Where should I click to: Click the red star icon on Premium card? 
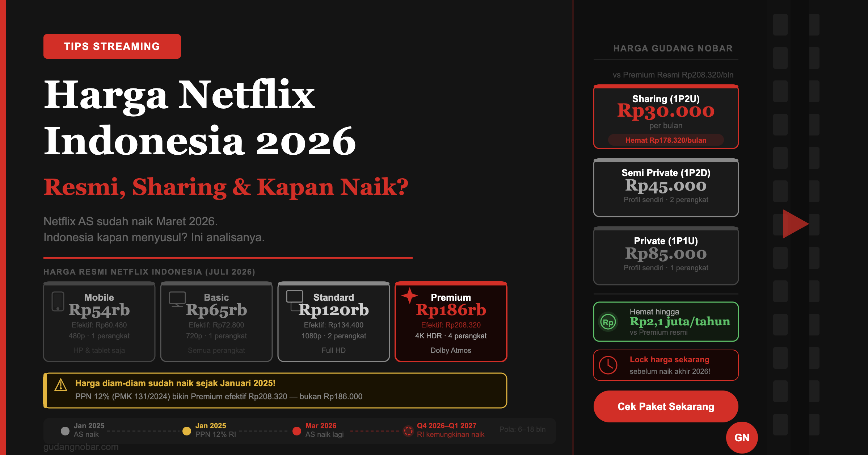[410, 296]
